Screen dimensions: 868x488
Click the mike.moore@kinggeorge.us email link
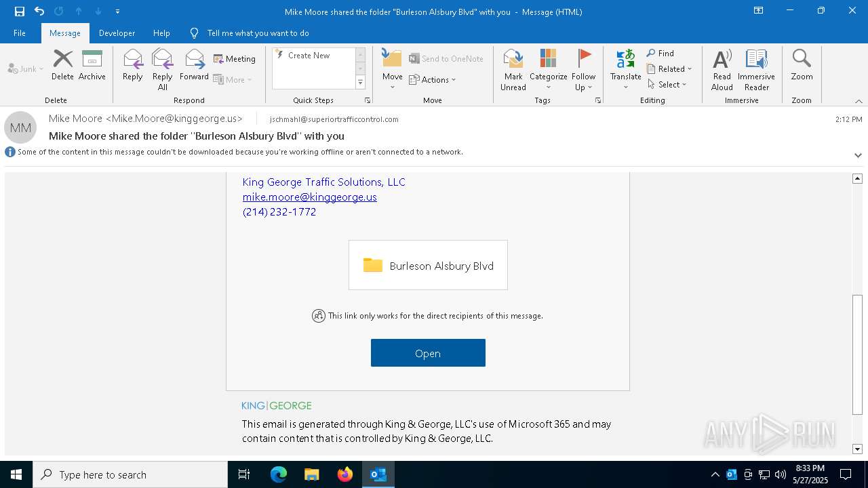[x=310, y=197]
